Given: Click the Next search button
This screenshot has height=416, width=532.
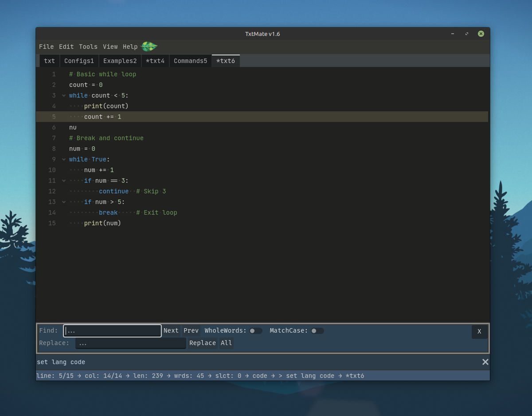Looking at the screenshot, I should coord(171,330).
